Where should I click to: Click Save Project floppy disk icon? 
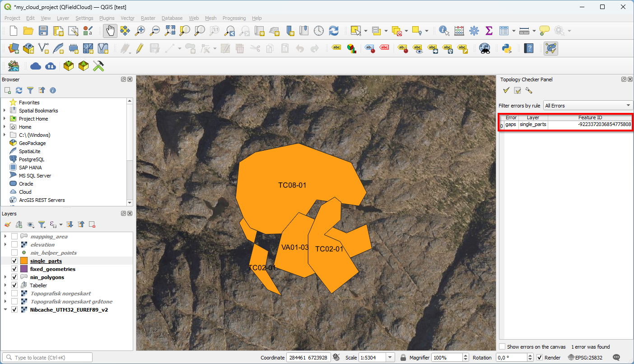pyautogui.click(x=43, y=31)
